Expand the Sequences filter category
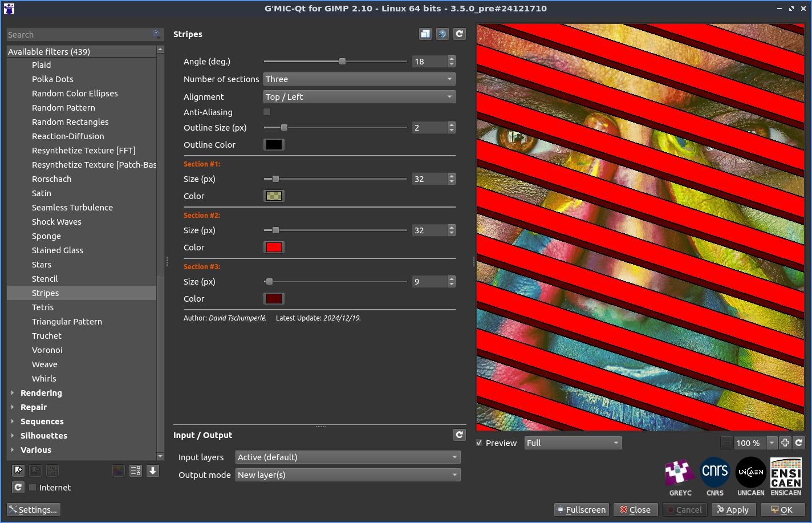 (x=13, y=421)
